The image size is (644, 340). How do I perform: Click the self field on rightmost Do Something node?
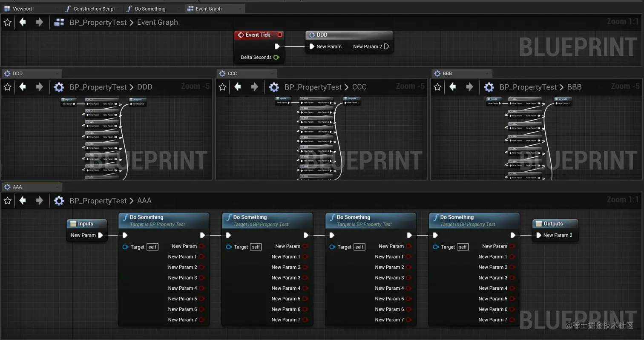click(x=463, y=247)
